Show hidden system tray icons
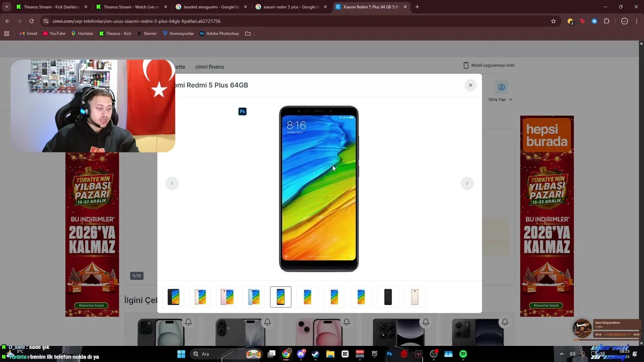 pyautogui.click(x=561, y=354)
